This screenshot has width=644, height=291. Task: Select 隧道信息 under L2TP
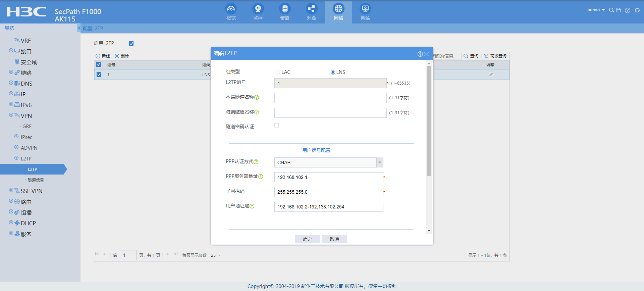pos(36,180)
